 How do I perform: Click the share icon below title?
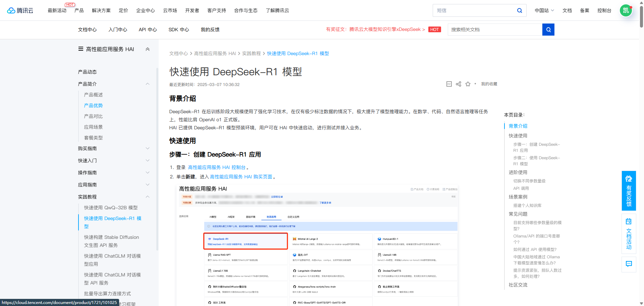tap(459, 84)
